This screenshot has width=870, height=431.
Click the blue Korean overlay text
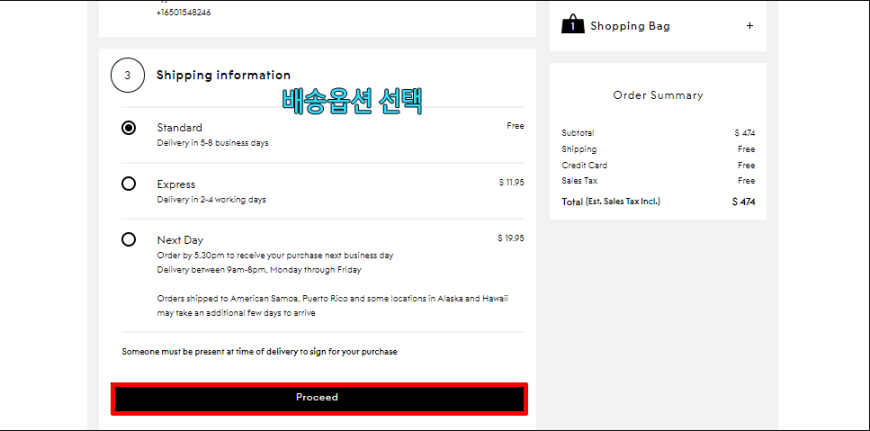[352, 101]
